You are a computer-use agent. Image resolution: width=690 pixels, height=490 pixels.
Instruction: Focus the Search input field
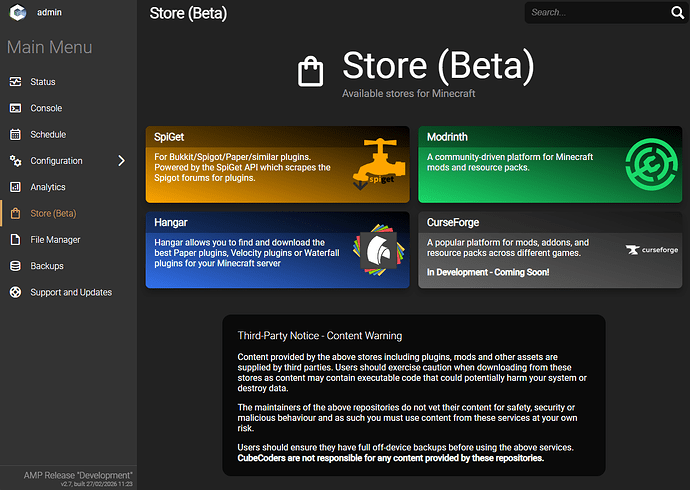pos(596,12)
